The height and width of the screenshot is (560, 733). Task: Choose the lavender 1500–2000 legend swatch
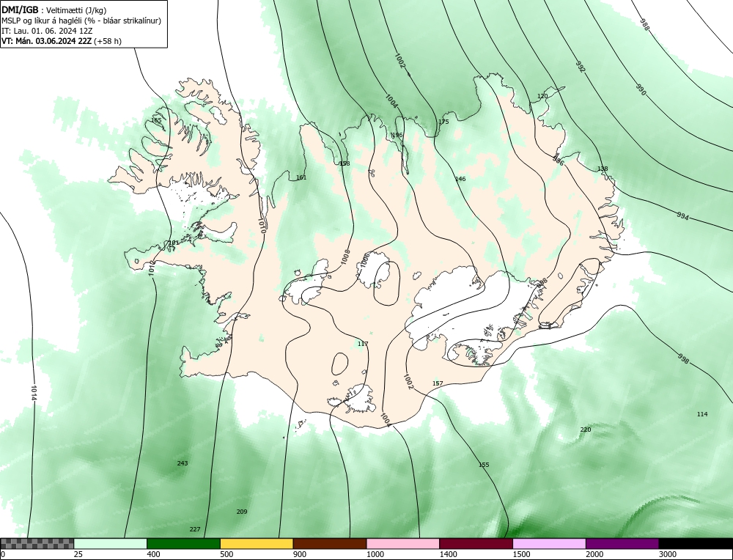[549, 543]
